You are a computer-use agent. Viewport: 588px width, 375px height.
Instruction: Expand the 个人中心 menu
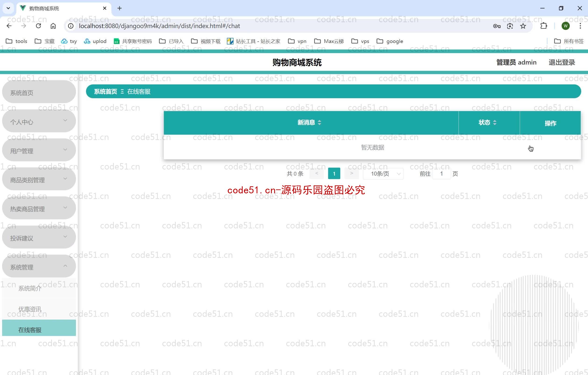coord(39,121)
